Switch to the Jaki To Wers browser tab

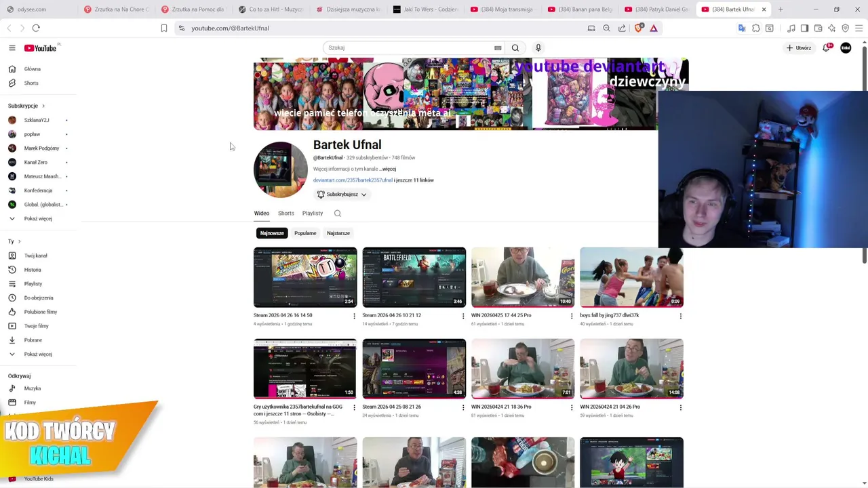click(x=427, y=9)
